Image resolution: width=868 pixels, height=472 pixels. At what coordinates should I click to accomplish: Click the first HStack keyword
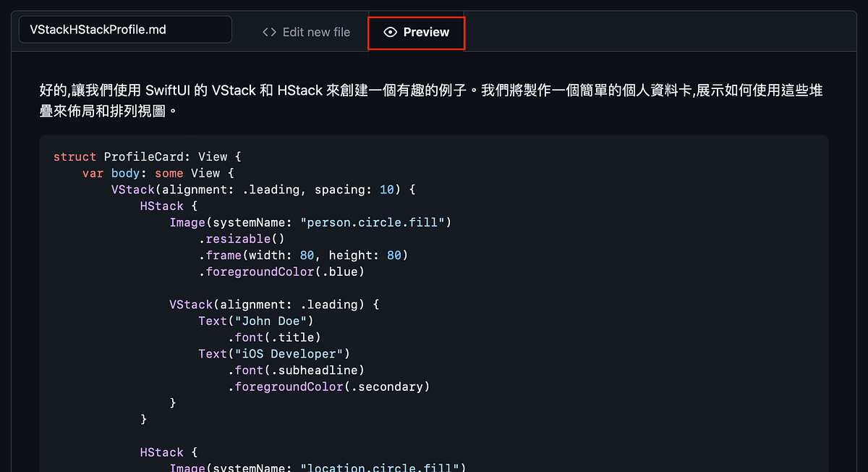(x=161, y=206)
